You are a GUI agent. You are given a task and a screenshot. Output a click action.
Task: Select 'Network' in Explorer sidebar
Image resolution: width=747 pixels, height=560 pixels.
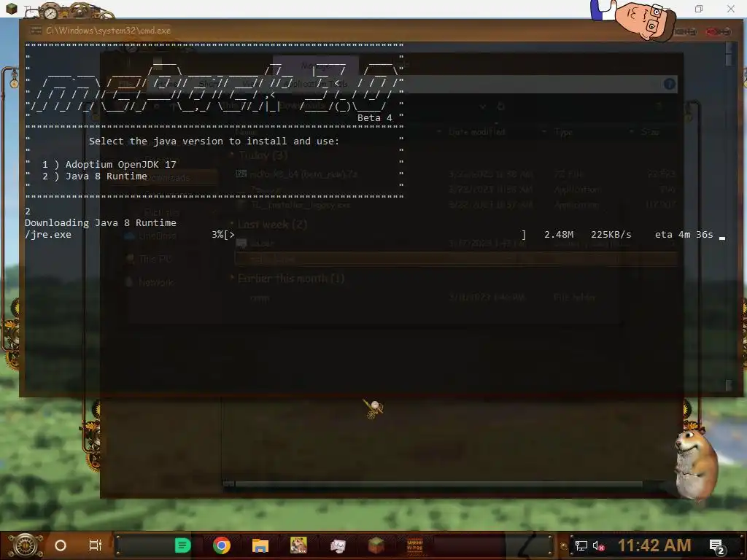pyautogui.click(x=156, y=282)
